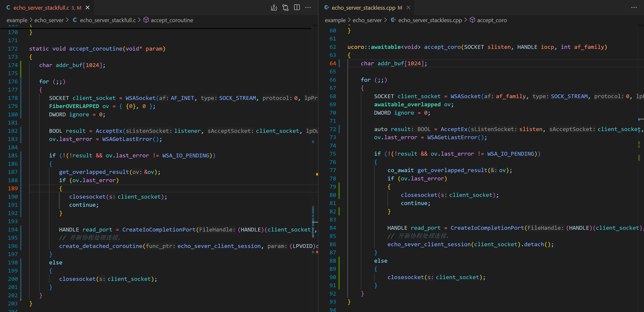644x312 pixels.
Task: Open the changes view icon in the left editor toolbar
Action: (274, 7)
